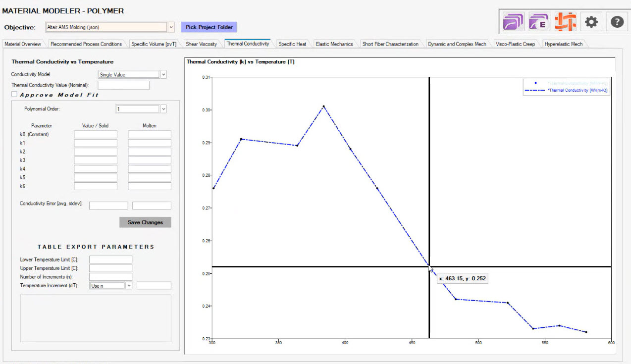Toggle the Approve Model Fit checkbox

click(x=14, y=94)
